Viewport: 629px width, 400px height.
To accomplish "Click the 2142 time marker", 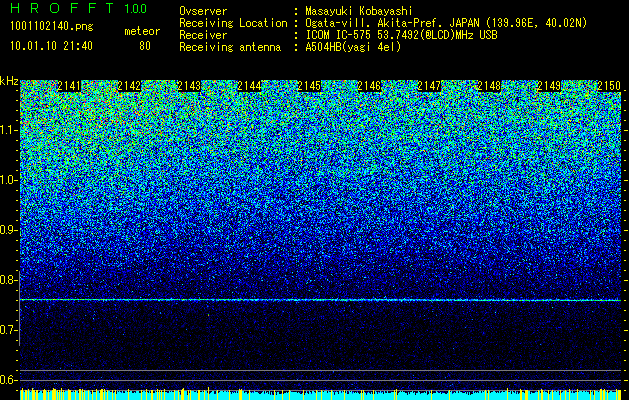I will 129,86.
